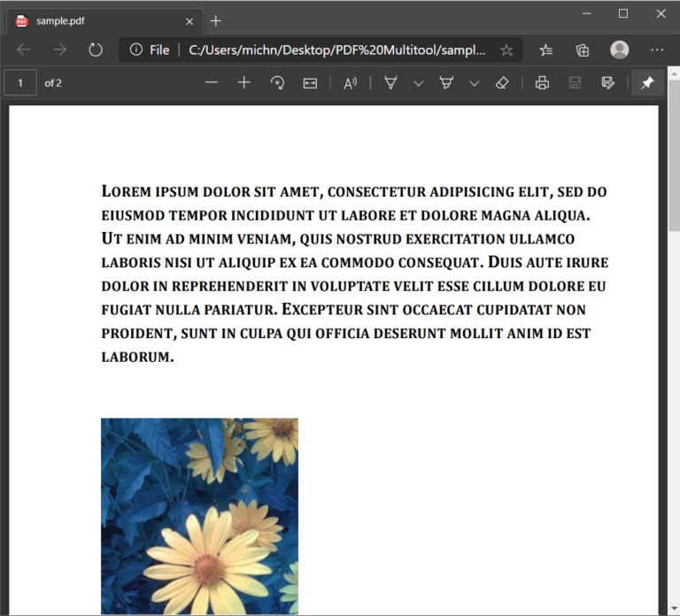
Task: Click the "of 2" page count
Action: pyautogui.click(x=53, y=83)
